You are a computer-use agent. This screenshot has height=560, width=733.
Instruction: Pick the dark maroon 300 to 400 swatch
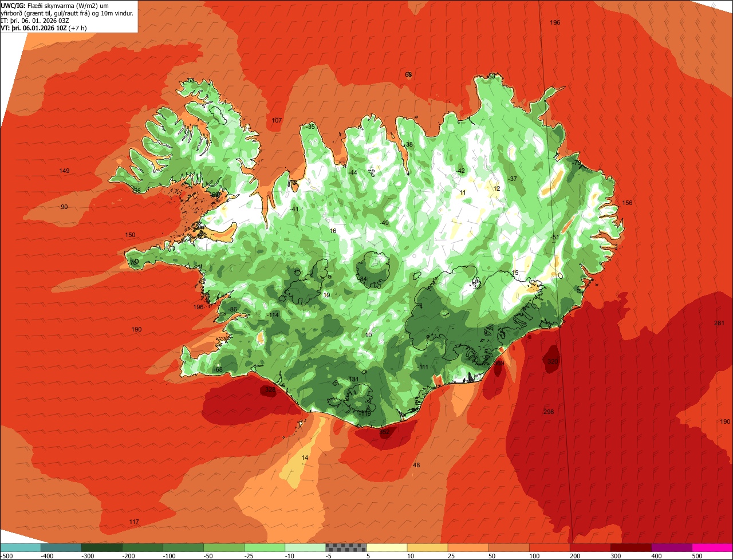pos(630,547)
